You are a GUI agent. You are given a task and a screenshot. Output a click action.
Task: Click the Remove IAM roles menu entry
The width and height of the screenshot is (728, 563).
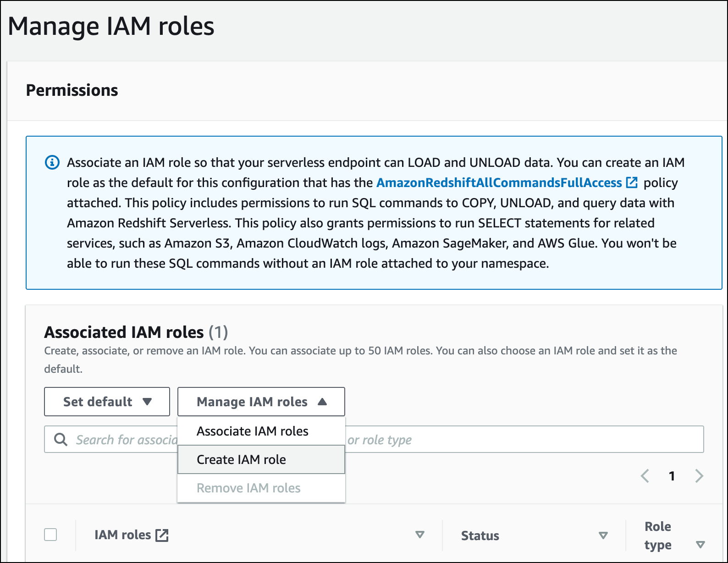point(248,488)
